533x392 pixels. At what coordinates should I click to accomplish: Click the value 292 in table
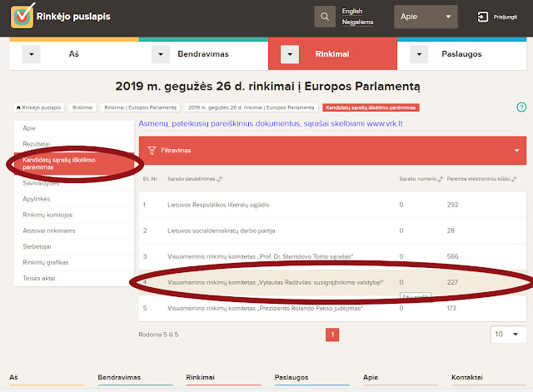452,205
